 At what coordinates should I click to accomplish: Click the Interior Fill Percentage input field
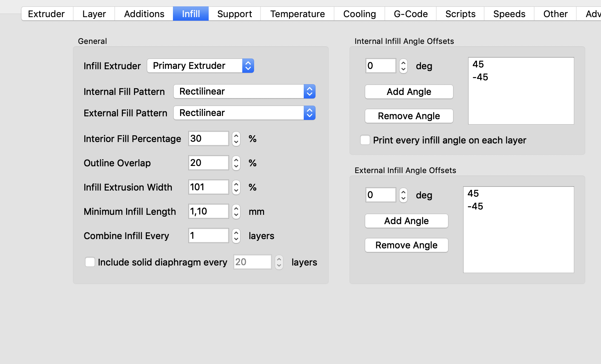click(208, 138)
